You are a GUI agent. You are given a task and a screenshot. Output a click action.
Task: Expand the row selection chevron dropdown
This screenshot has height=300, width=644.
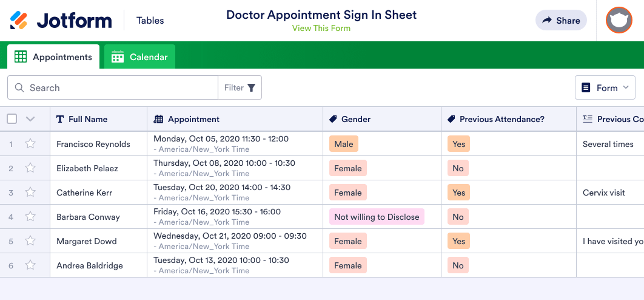click(30, 119)
